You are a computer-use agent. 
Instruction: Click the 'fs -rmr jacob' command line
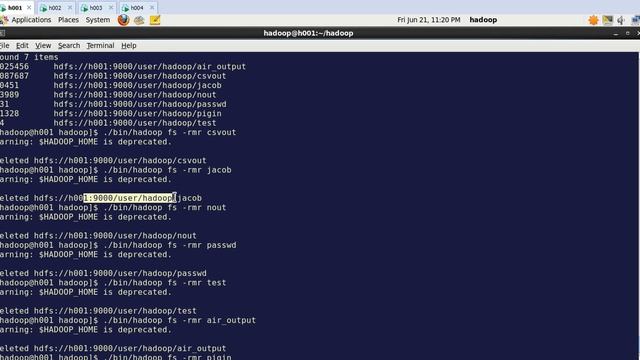click(116, 170)
